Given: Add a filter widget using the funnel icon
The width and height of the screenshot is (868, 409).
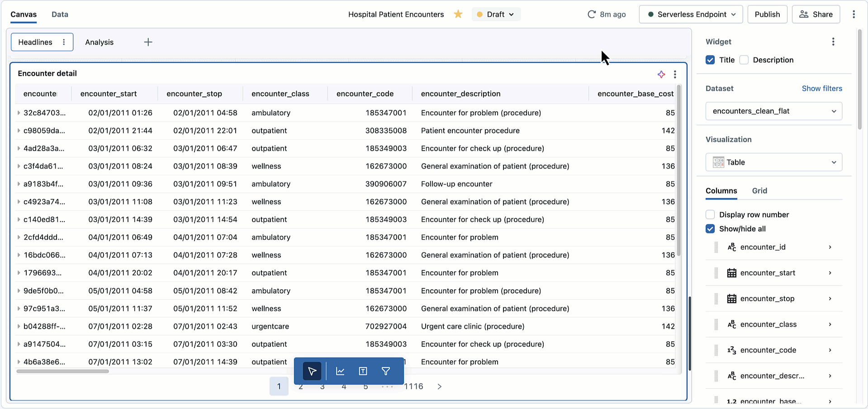Looking at the screenshot, I should coord(386,371).
